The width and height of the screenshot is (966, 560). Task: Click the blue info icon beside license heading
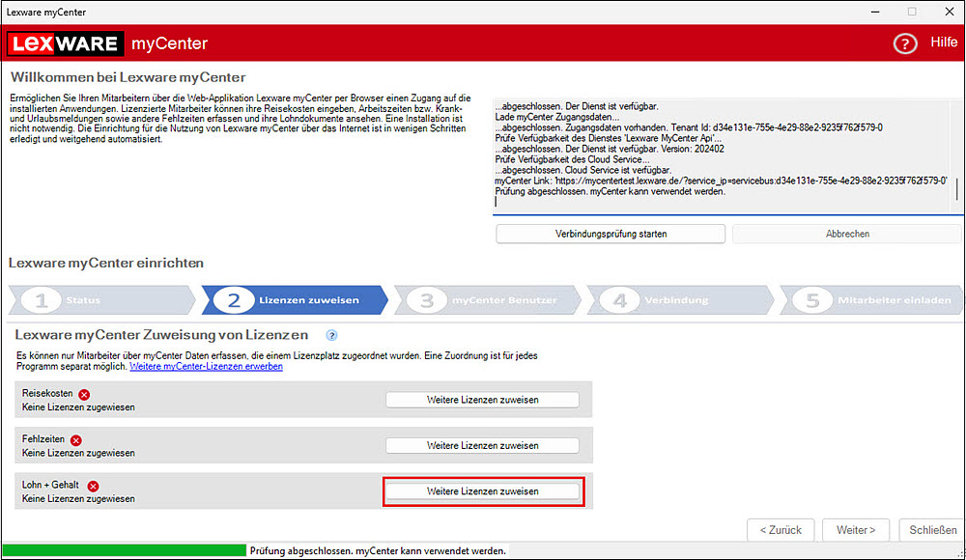(331, 335)
